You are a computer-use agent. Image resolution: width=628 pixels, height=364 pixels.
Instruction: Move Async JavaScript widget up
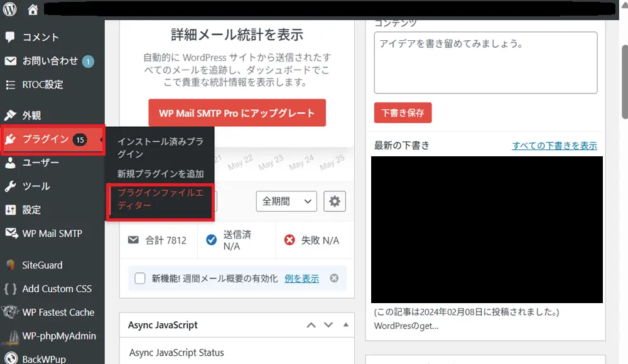(x=311, y=324)
